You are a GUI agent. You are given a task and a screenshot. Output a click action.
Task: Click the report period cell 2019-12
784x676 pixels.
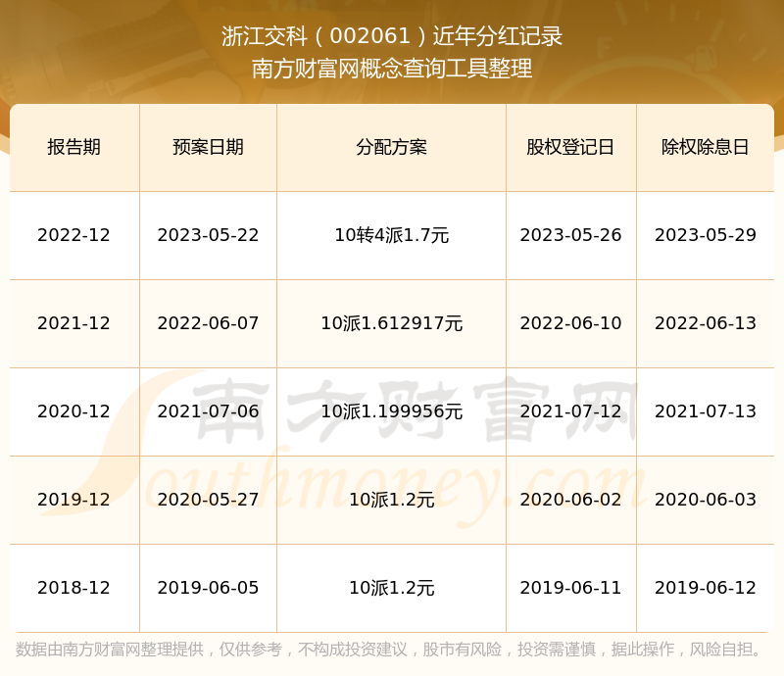coord(74,499)
